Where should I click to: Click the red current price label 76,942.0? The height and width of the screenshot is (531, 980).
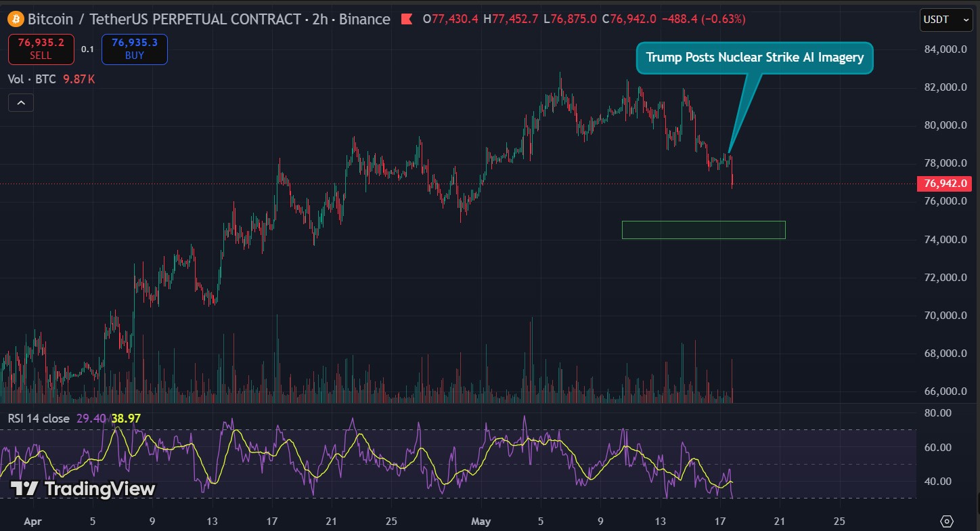(943, 183)
